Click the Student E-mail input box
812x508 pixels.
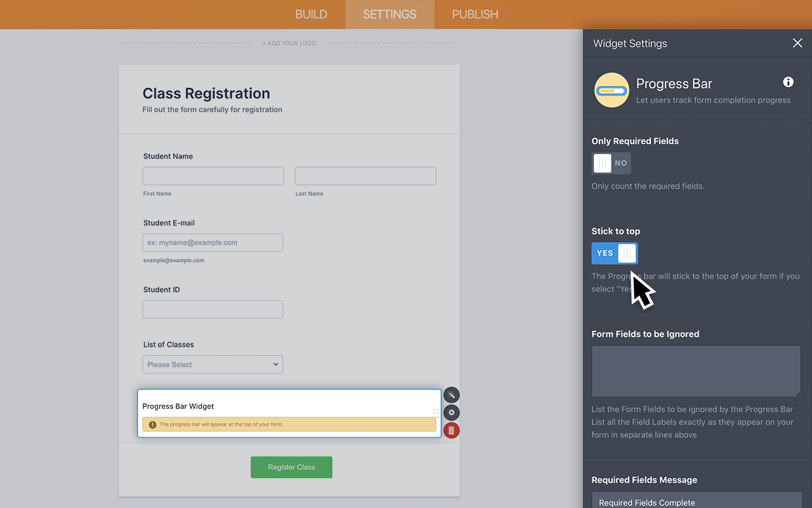213,243
